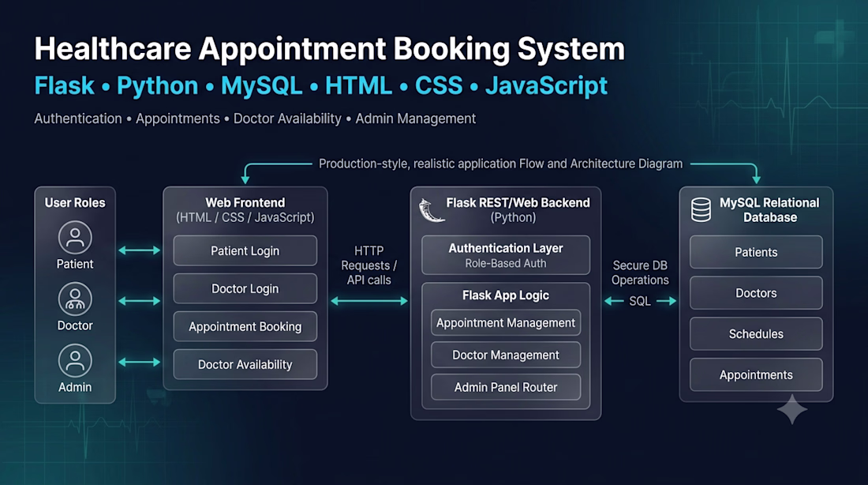Select the Patients table box
Screen dimensions: 868x485
(756, 252)
